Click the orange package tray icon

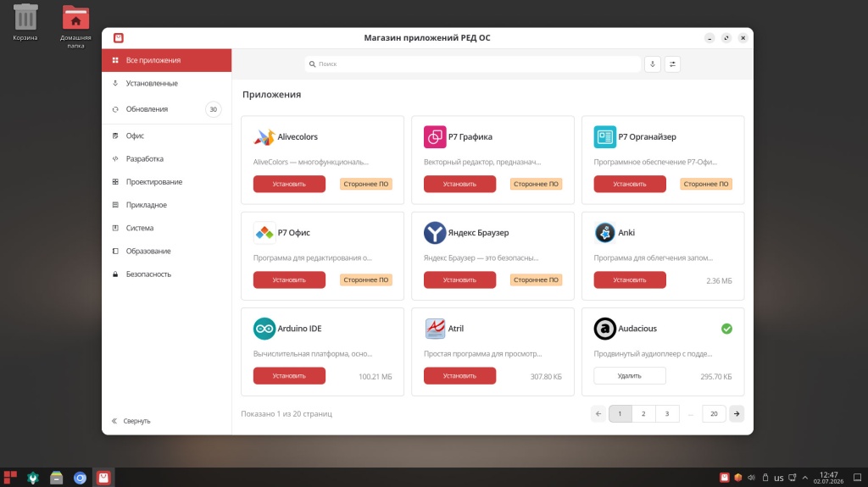tap(738, 478)
